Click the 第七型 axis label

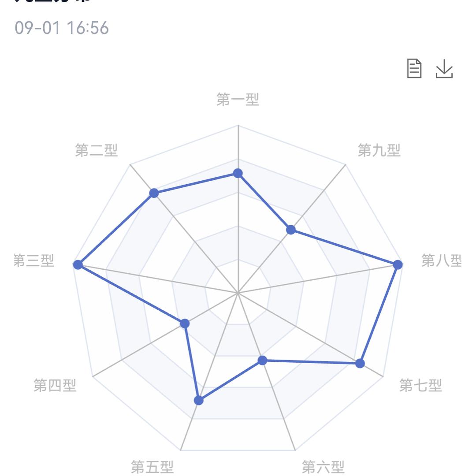[x=420, y=385]
